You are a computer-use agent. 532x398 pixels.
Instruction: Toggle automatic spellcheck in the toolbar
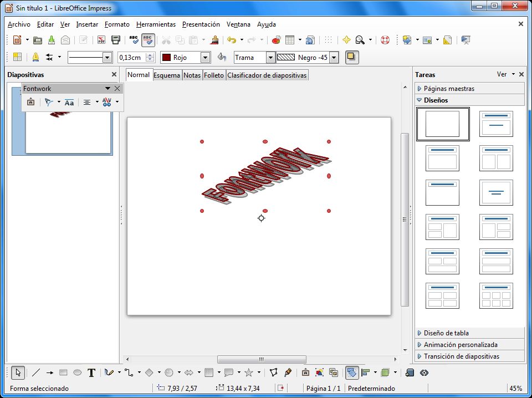(148, 40)
